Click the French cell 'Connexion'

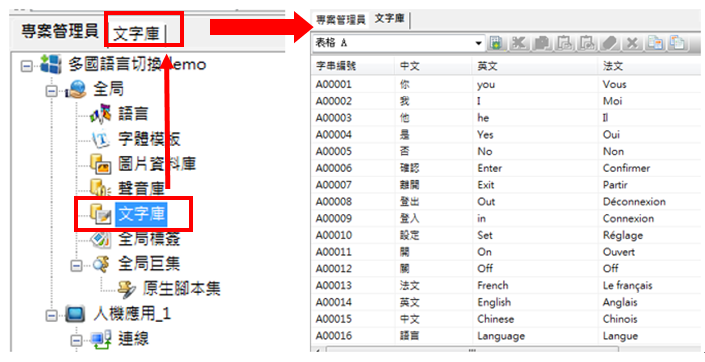coord(628,219)
